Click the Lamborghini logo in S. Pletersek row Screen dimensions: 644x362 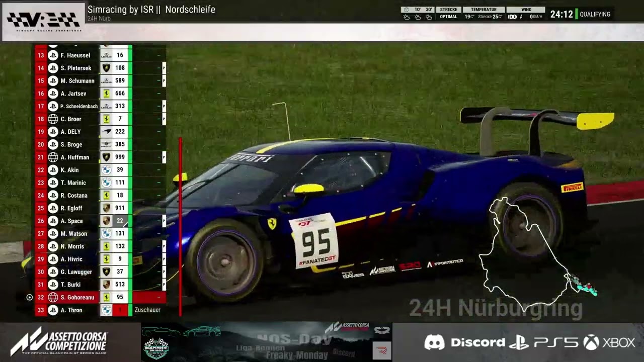click(106, 68)
